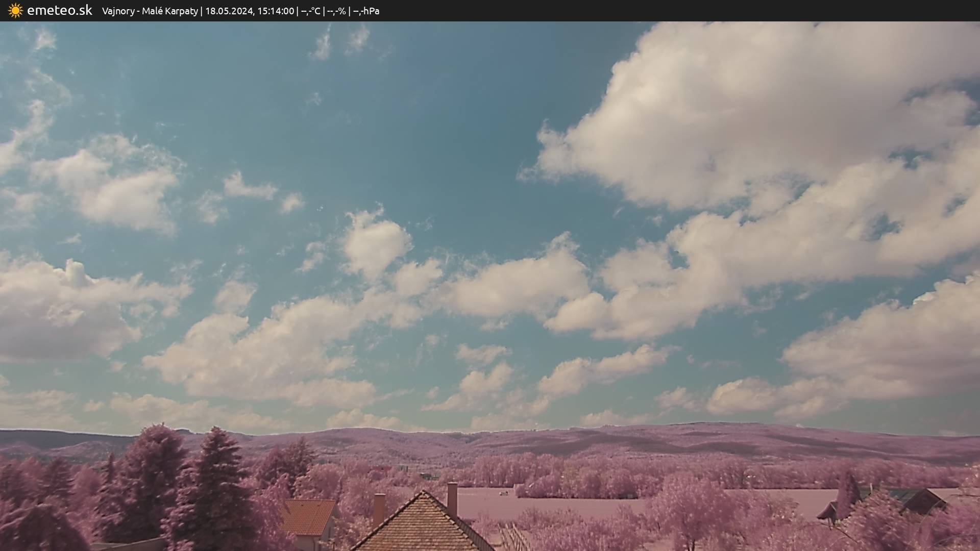Click the emeteo.sk site name

(x=59, y=10)
